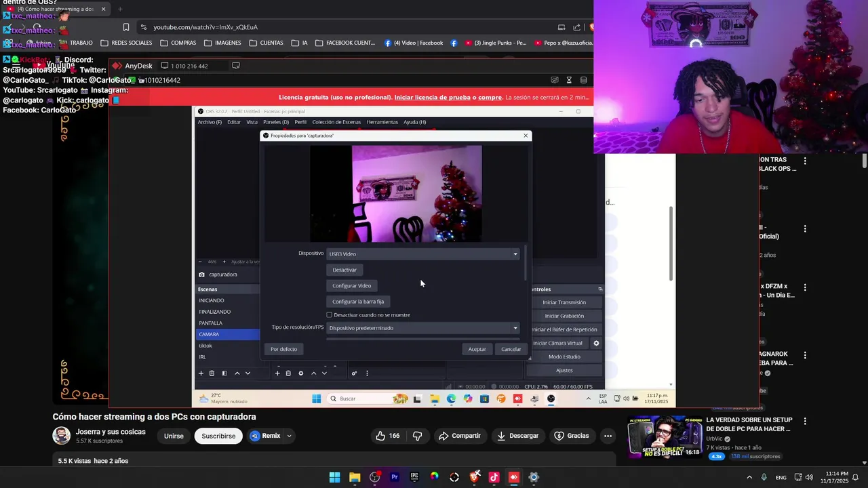Click properties dialog vertical scrollbar
The height and width of the screenshot is (488, 868).
526,263
